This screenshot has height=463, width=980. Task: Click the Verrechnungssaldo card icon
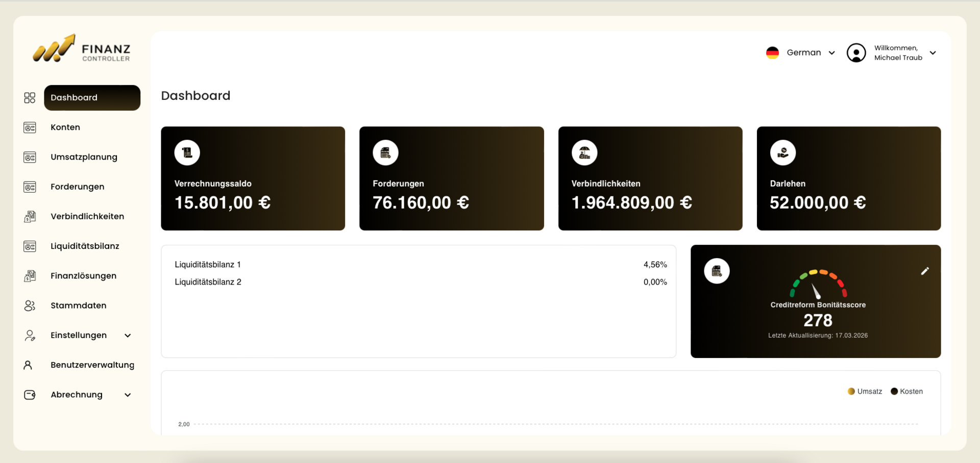pyautogui.click(x=187, y=152)
